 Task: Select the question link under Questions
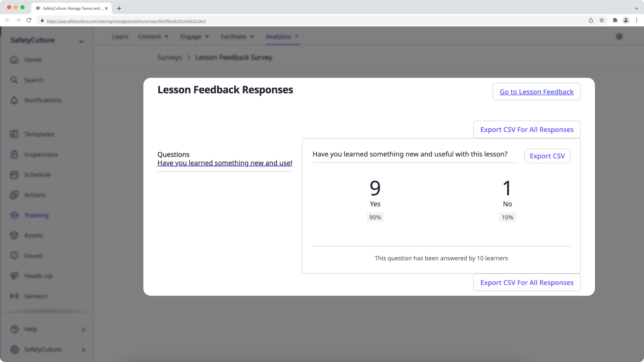coord(224,163)
